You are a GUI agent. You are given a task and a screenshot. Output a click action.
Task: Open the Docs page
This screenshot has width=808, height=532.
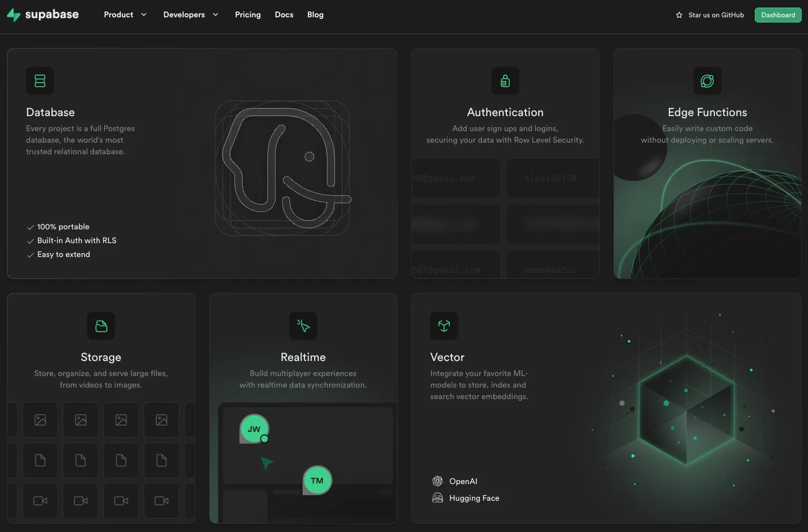(x=284, y=15)
